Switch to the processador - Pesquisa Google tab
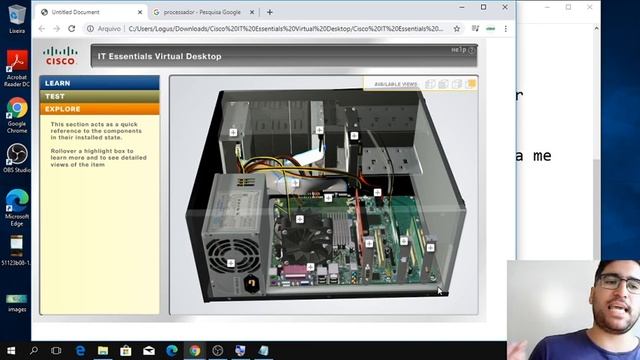 (x=202, y=12)
